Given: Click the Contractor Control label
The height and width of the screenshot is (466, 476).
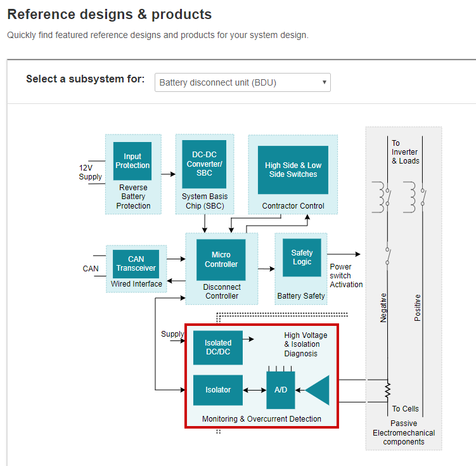Looking at the screenshot, I should click(293, 206).
